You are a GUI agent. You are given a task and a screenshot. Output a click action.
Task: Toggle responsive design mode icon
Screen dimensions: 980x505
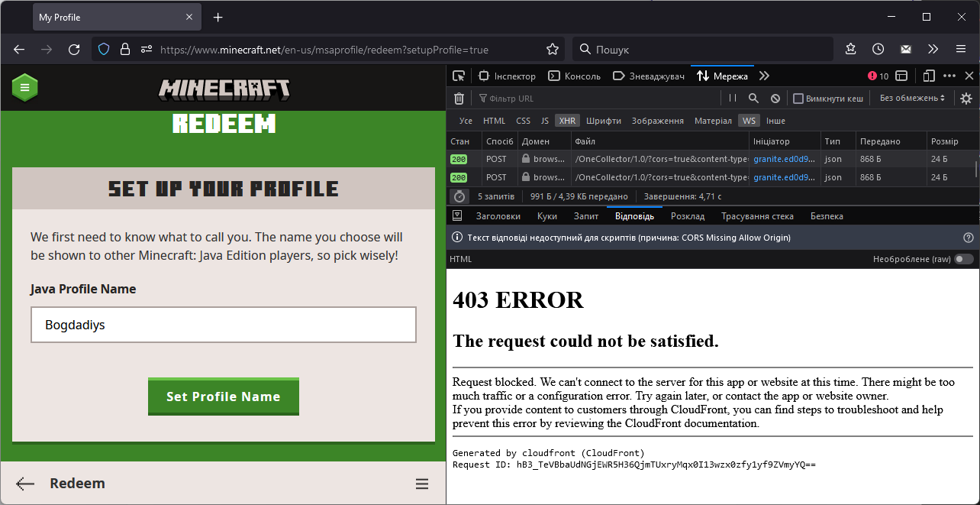coord(928,76)
